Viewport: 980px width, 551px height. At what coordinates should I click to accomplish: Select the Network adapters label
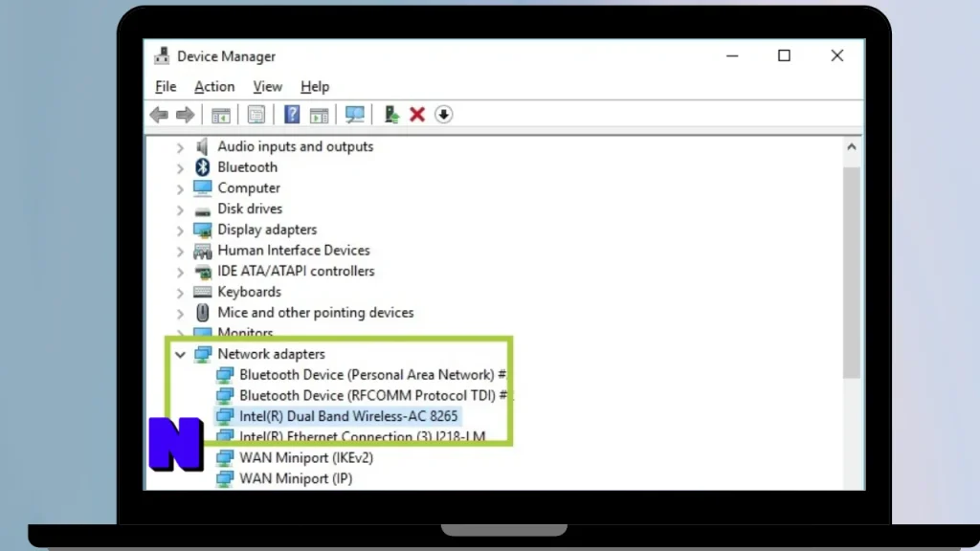[x=271, y=354]
